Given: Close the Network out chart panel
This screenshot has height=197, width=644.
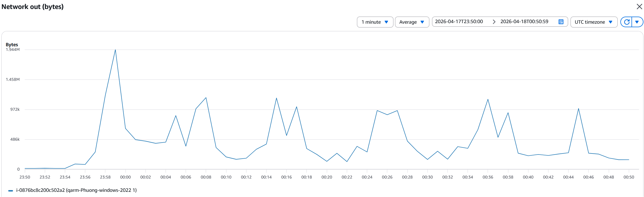Looking at the screenshot, I should pyautogui.click(x=639, y=7).
